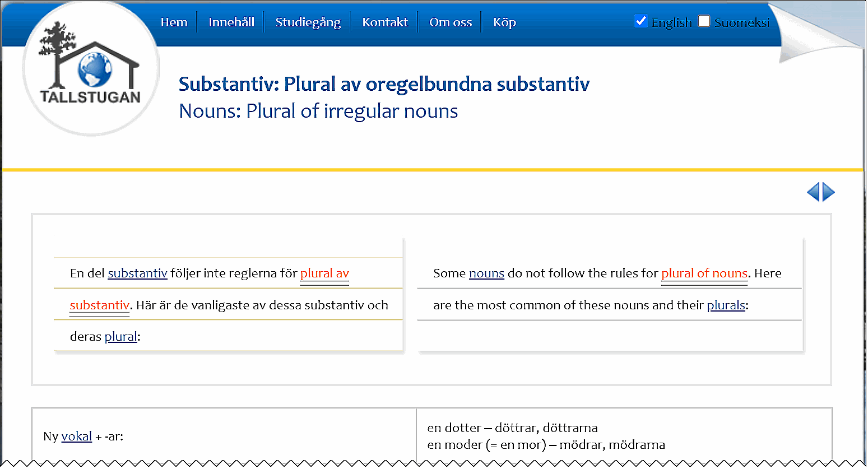The width and height of the screenshot is (868, 469).
Task: Click the Swedish page heading text
Action: tap(384, 84)
